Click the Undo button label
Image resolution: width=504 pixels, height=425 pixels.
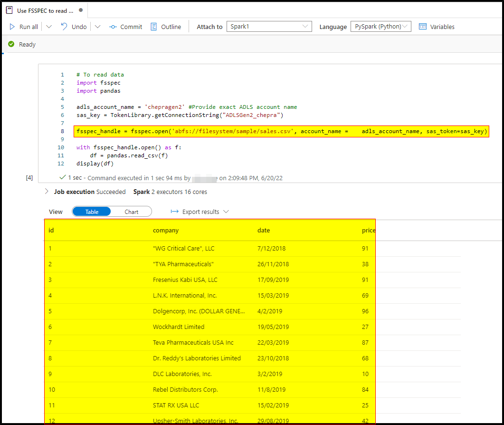[79, 27]
